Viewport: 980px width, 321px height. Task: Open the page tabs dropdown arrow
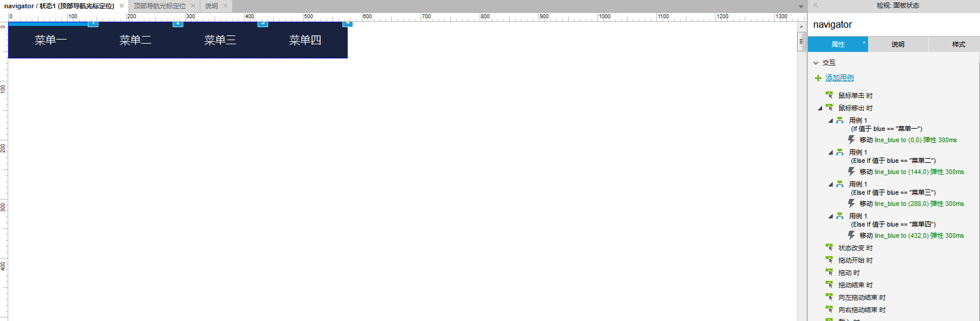(801, 6)
